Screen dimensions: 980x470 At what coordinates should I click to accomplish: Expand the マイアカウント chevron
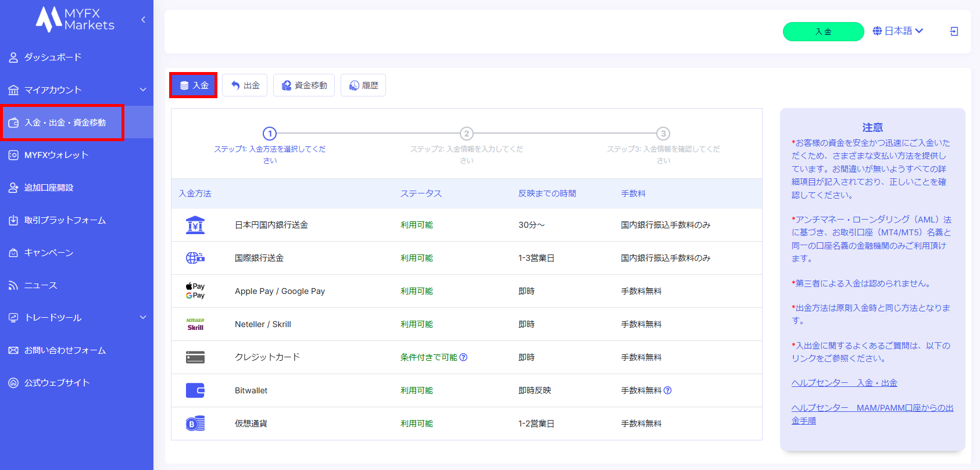[x=143, y=89]
